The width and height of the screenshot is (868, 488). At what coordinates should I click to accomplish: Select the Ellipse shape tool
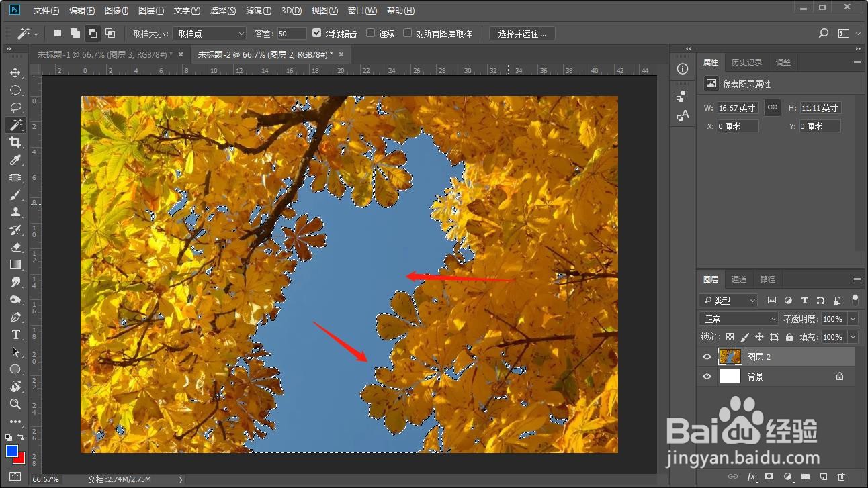pyautogui.click(x=15, y=369)
